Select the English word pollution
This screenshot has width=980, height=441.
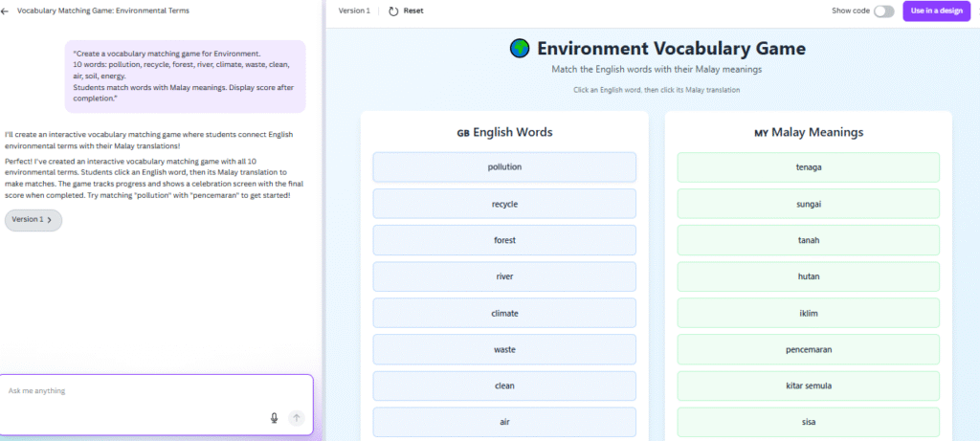tap(504, 167)
